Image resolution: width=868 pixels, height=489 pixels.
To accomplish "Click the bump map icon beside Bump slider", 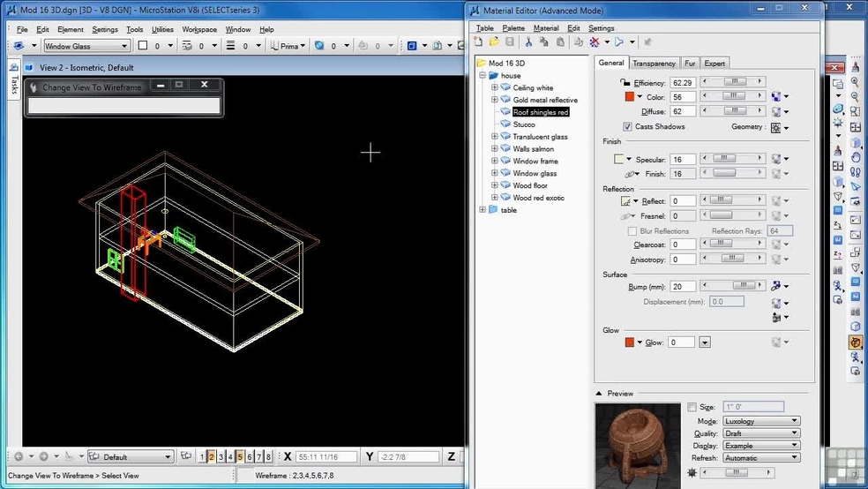I will (x=776, y=286).
